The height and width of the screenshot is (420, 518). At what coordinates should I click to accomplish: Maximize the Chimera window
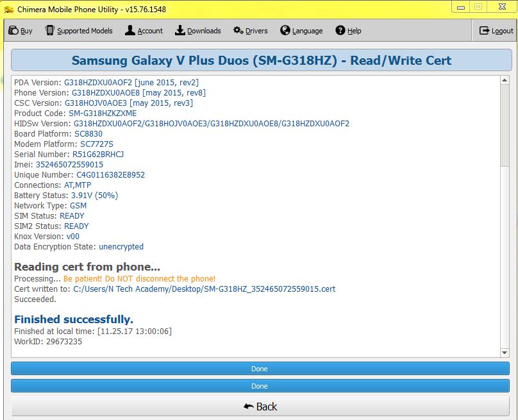478,7
